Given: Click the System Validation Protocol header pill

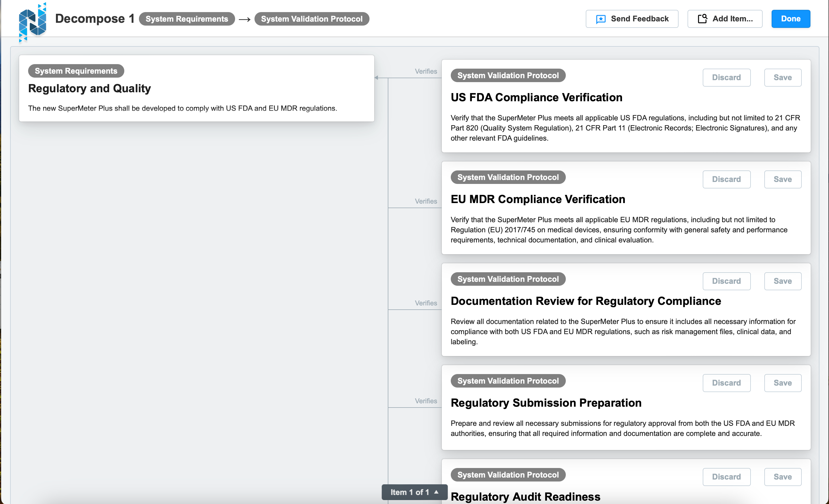Looking at the screenshot, I should (x=312, y=19).
